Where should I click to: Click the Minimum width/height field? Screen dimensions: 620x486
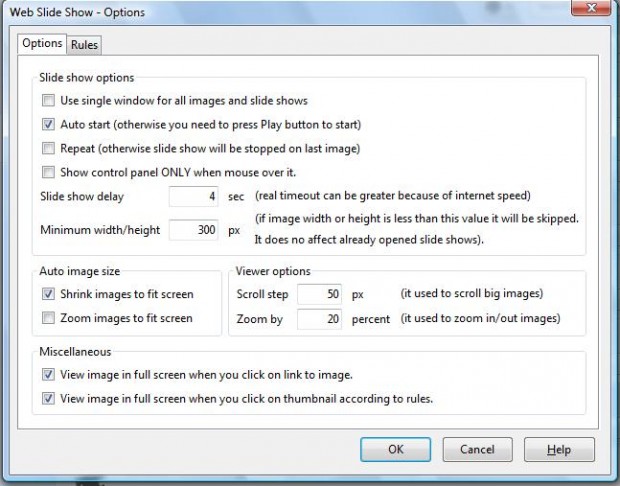pos(193,230)
